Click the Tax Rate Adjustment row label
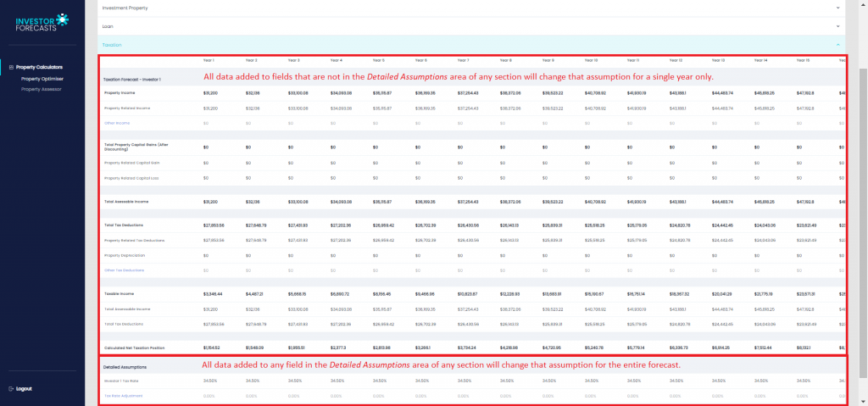This screenshot has width=868, height=406. click(124, 396)
